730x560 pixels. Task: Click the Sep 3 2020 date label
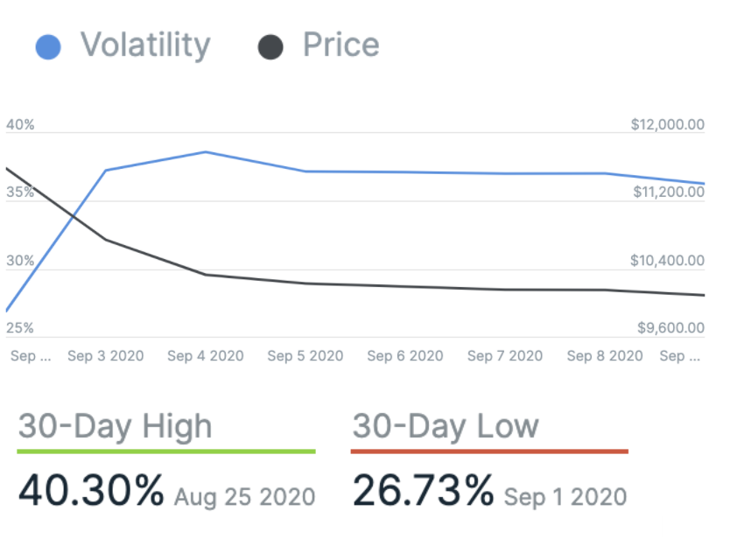coord(105,356)
